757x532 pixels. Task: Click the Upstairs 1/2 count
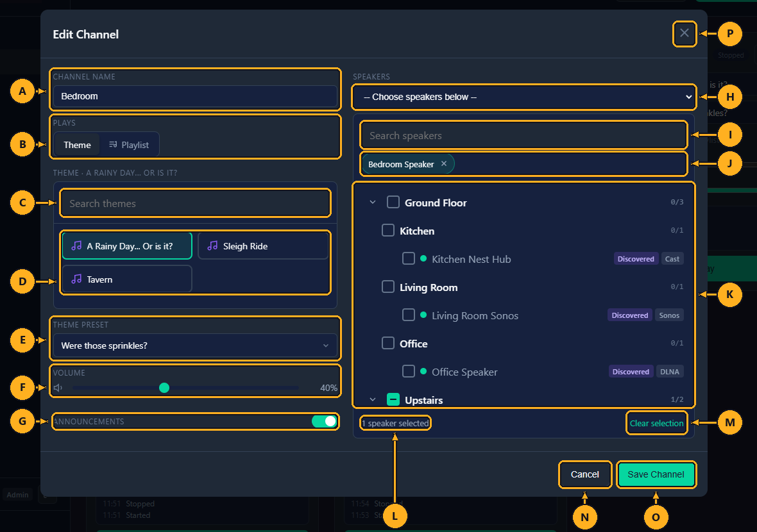pos(677,399)
